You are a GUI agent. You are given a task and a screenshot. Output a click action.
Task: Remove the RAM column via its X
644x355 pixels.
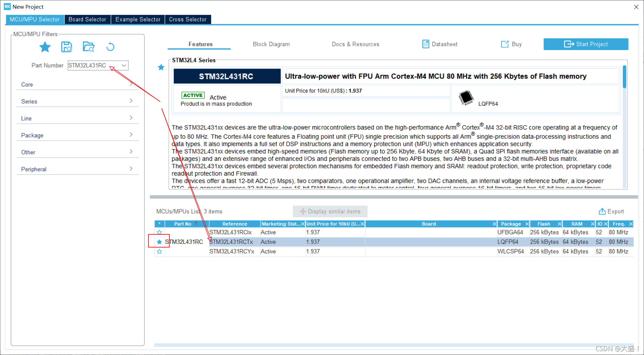pyautogui.click(x=593, y=224)
